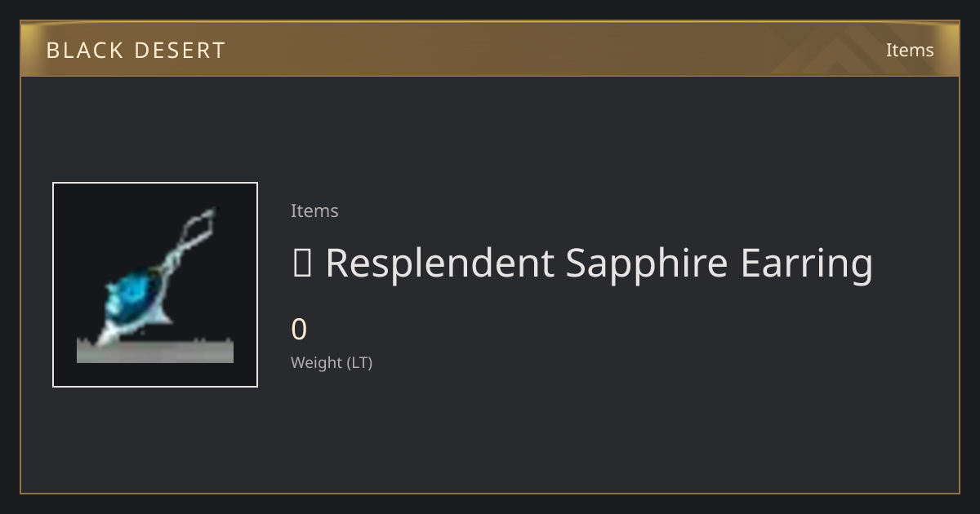This screenshot has height=514, width=980.
Task: Click the silver hook loop of the earring
Action: pos(198,225)
